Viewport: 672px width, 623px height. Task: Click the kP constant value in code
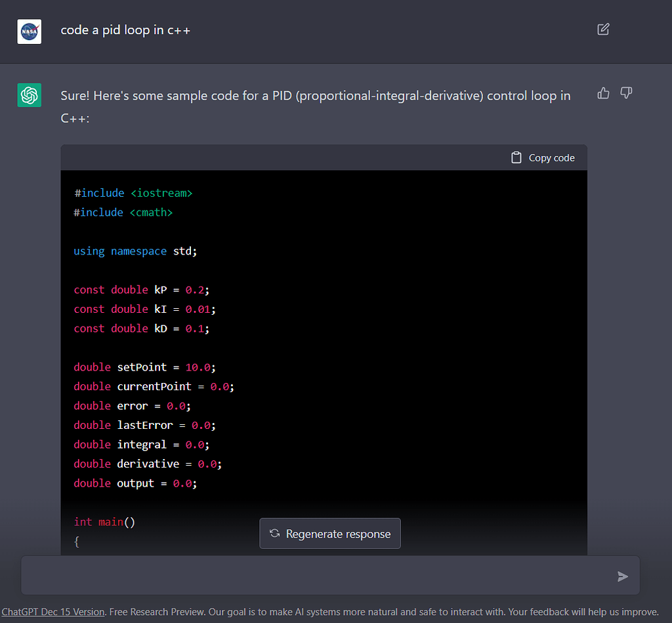click(x=196, y=290)
